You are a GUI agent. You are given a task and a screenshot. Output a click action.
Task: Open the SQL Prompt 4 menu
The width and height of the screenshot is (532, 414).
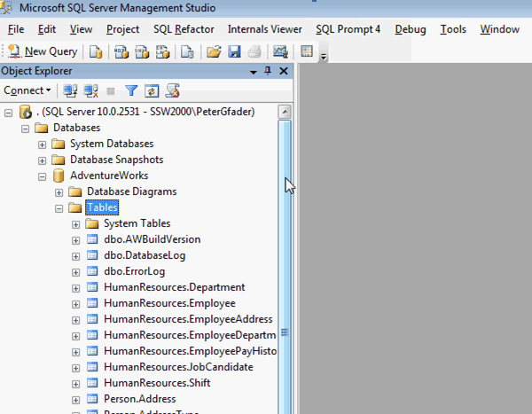[x=348, y=29]
